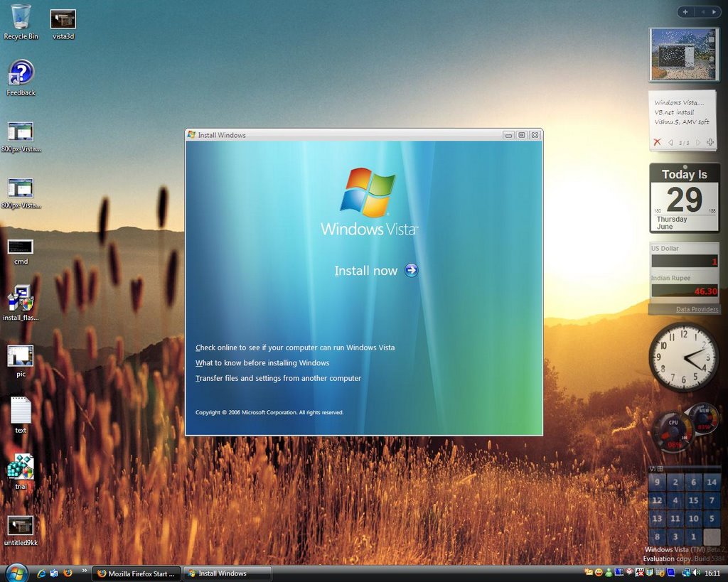Image resolution: width=728 pixels, height=582 pixels.
Task: Delete the current sticky note with red X
Action: click(x=657, y=143)
